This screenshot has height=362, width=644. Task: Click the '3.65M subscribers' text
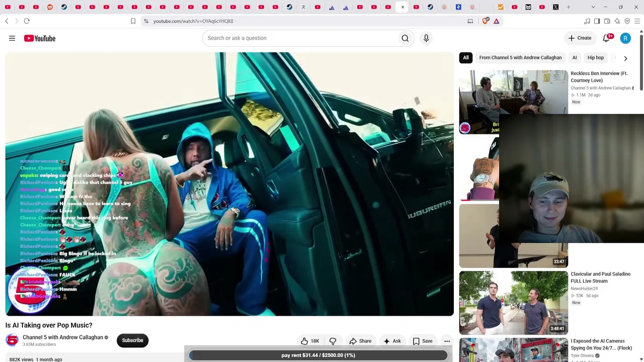pos(39,344)
